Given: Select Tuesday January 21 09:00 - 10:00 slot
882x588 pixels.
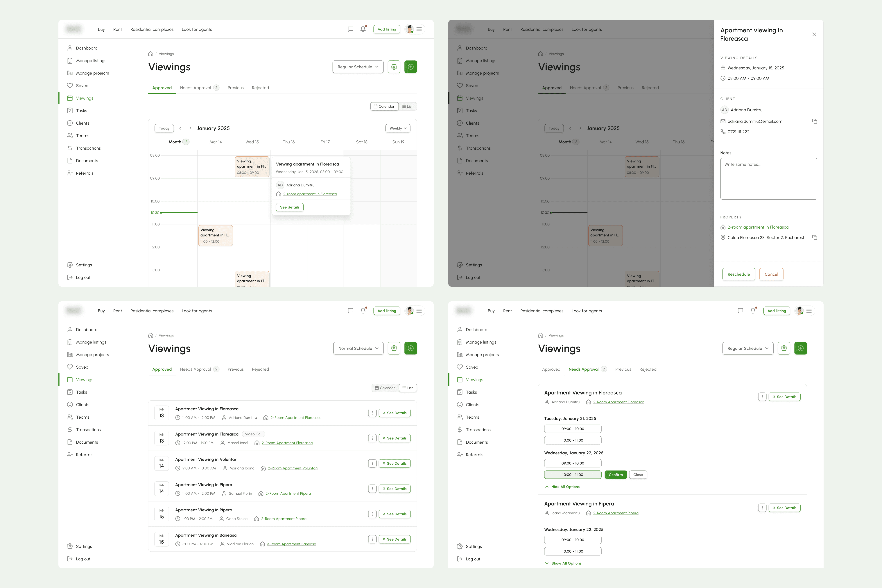Looking at the screenshot, I should 573,429.
